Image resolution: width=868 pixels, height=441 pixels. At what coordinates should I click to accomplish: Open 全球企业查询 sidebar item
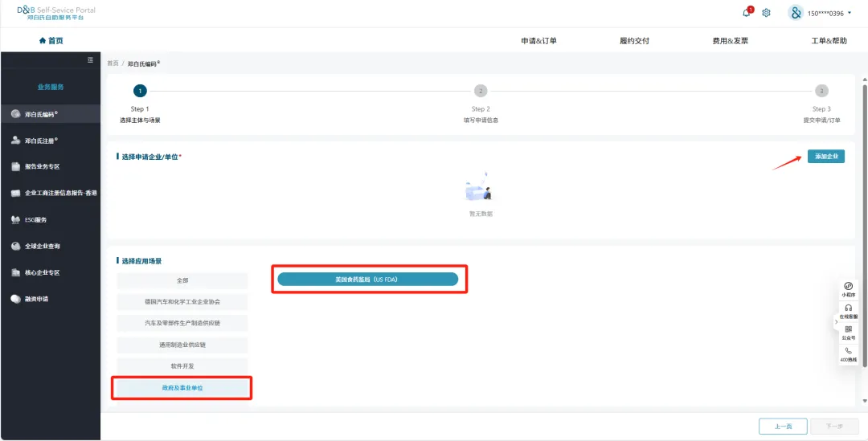(51, 247)
